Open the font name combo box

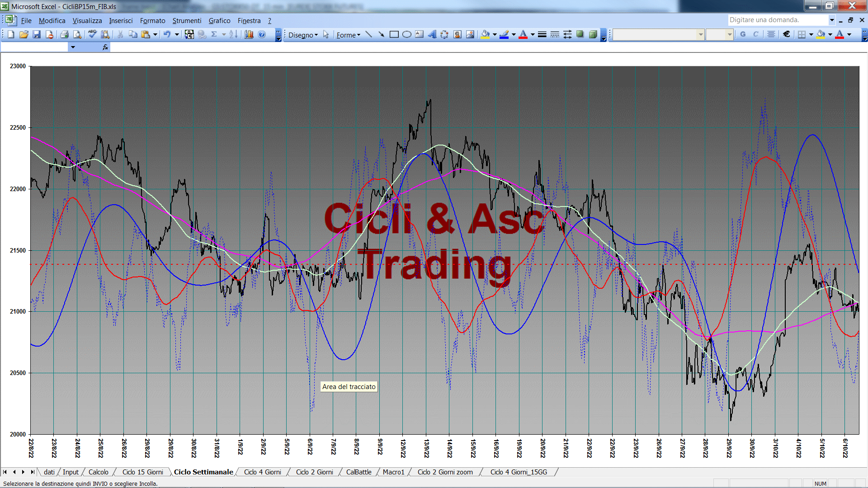[x=658, y=34]
